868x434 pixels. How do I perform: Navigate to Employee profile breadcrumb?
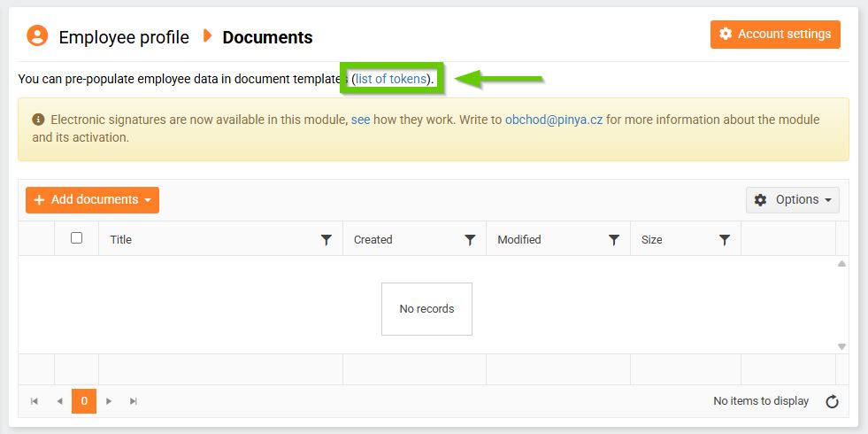coord(124,37)
